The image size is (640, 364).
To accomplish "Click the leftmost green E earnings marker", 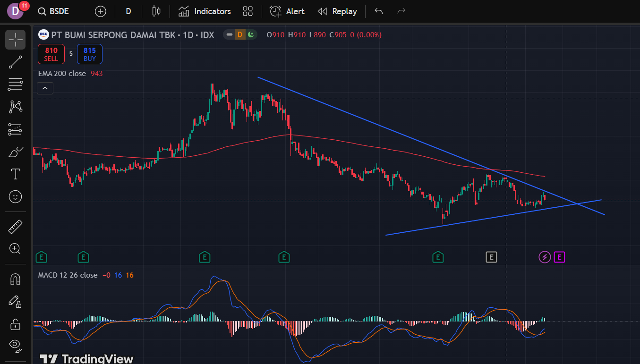I will (x=42, y=257).
